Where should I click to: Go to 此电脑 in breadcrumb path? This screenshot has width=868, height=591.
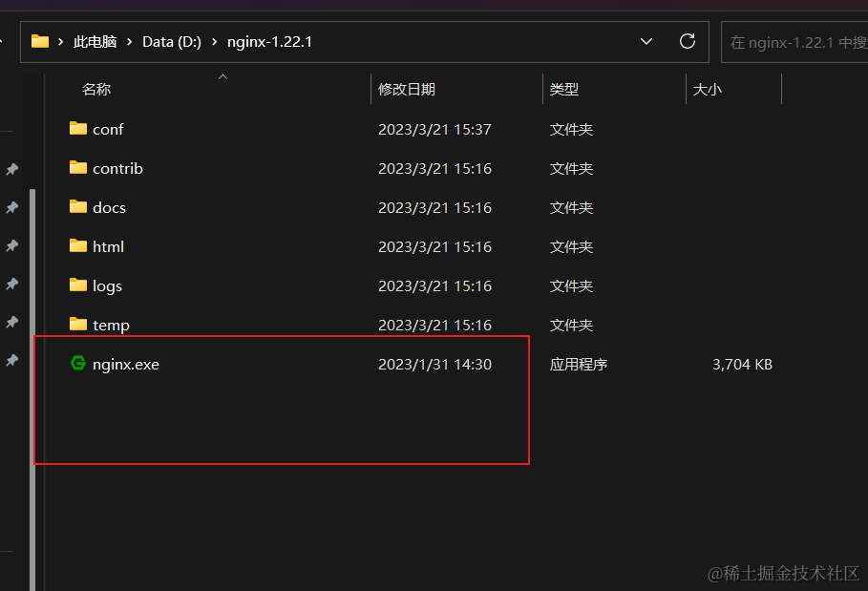pyautogui.click(x=95, y=42)
